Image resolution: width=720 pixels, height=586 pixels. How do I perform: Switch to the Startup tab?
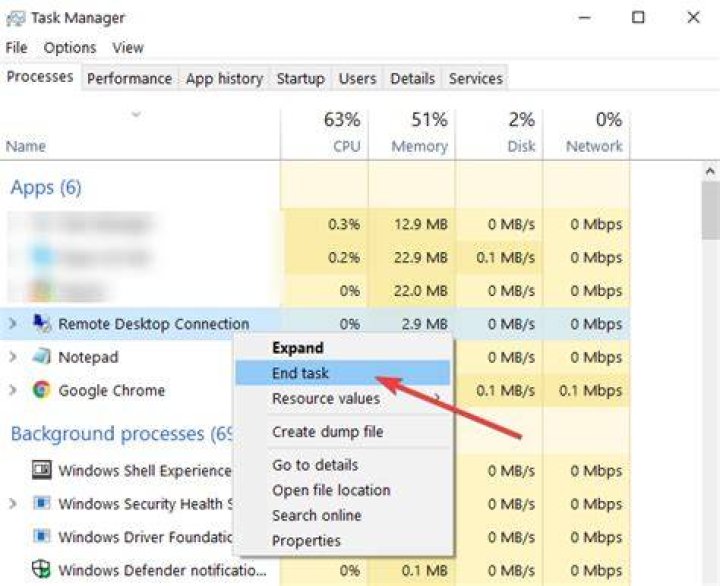coord(301,79)
